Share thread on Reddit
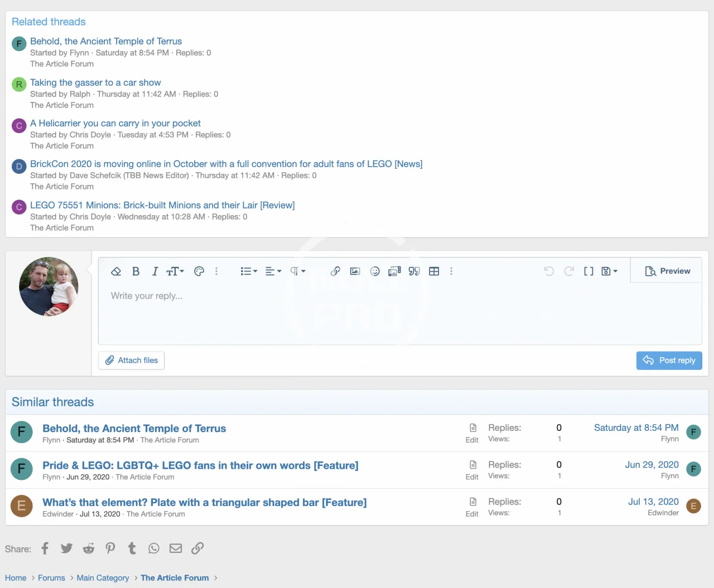This screenshot has height=588, width=714. [89, 548]
